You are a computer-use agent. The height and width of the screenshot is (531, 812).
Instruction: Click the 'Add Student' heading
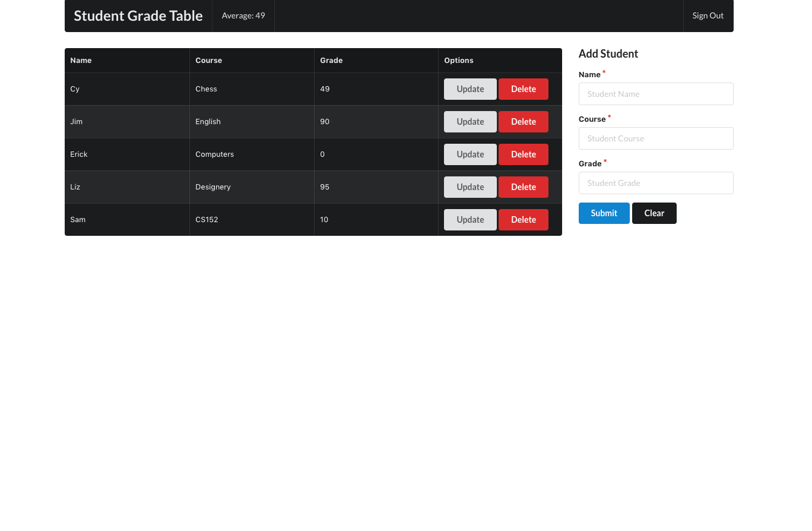click(x=608, y=54)
